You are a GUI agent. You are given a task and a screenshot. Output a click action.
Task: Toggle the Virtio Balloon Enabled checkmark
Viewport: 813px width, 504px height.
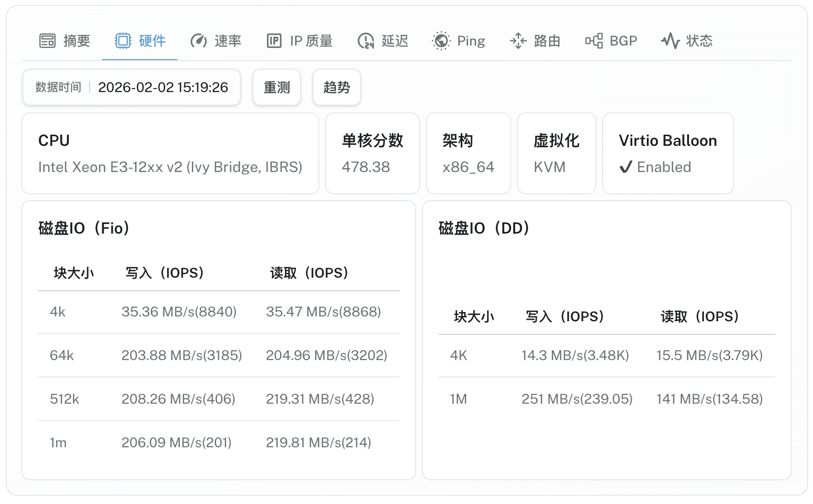coord(625,167)
